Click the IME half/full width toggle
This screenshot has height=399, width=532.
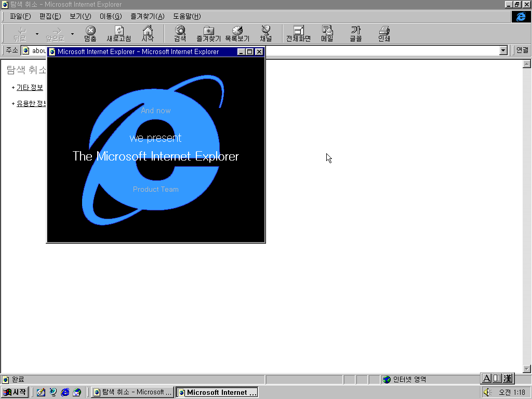497,378
